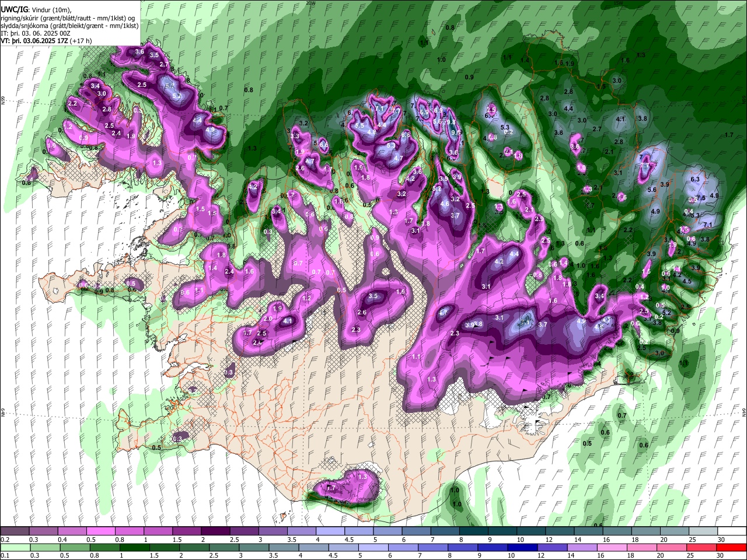Click snow legend swatch between 0.3 and 0.4
This screenshot has height=560, width=747.
[43, 531]
